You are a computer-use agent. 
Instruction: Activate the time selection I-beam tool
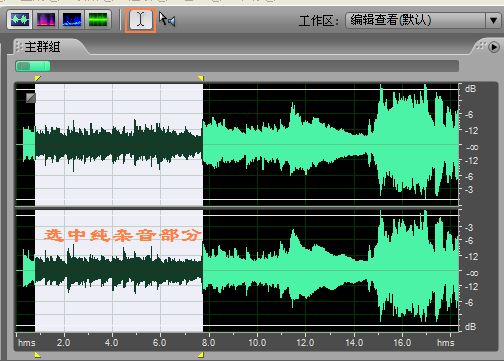click(x=140, y=20)
